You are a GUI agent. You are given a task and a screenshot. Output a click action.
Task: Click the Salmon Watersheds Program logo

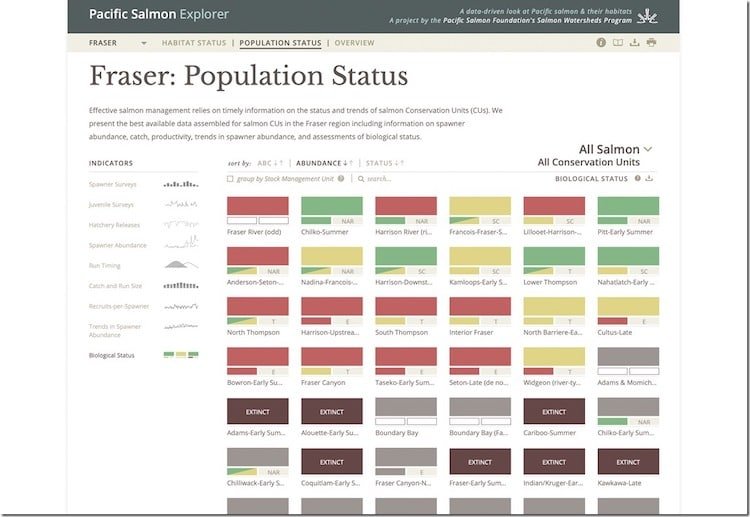tap(648, 17)
